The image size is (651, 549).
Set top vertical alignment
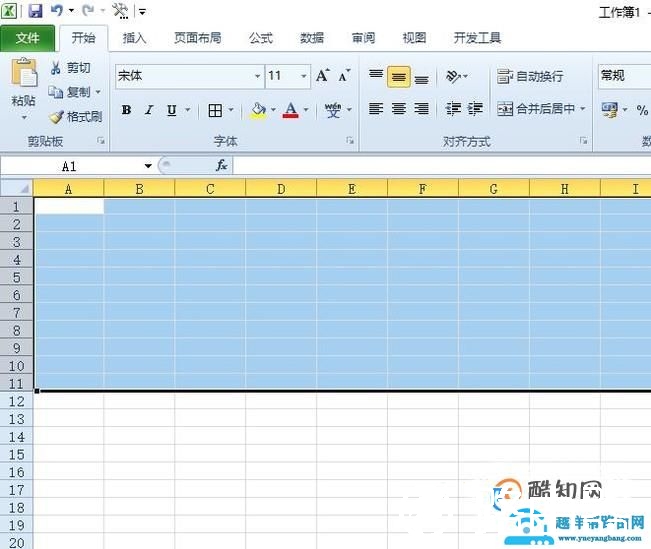point(376,75)
